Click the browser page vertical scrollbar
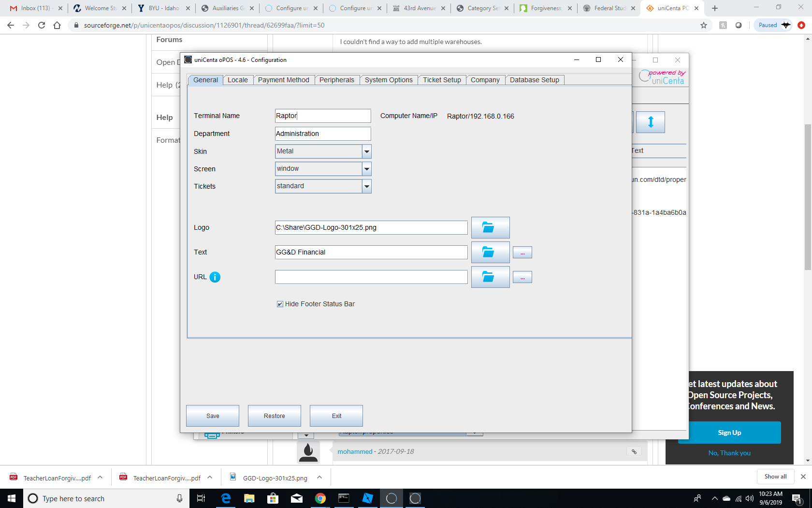The image size is (812, 508). (x=808, y=197)
